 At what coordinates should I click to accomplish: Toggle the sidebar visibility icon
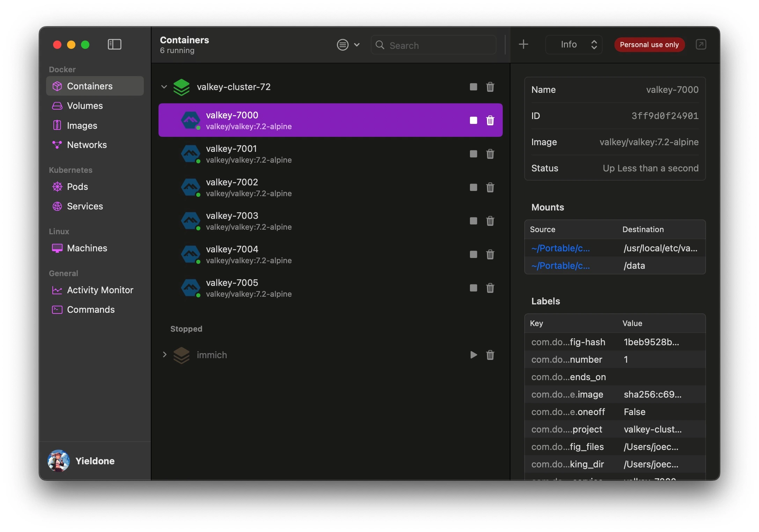(x=115, y=44)
